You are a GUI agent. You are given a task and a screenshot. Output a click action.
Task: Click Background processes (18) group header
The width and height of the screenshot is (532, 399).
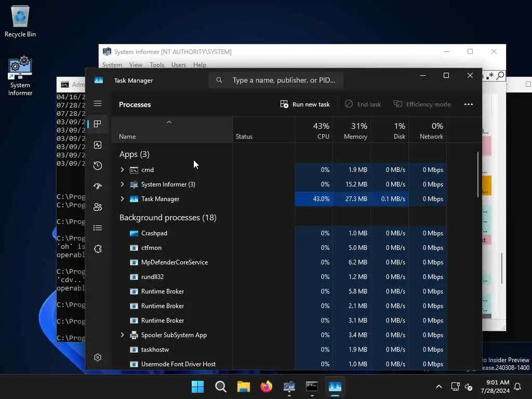[x=168, y=218]
